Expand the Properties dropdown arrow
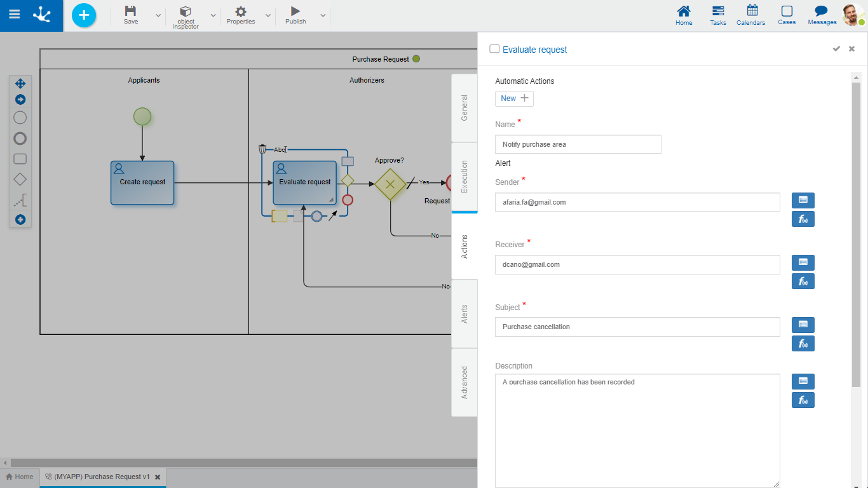 click(x=268, y=15)
